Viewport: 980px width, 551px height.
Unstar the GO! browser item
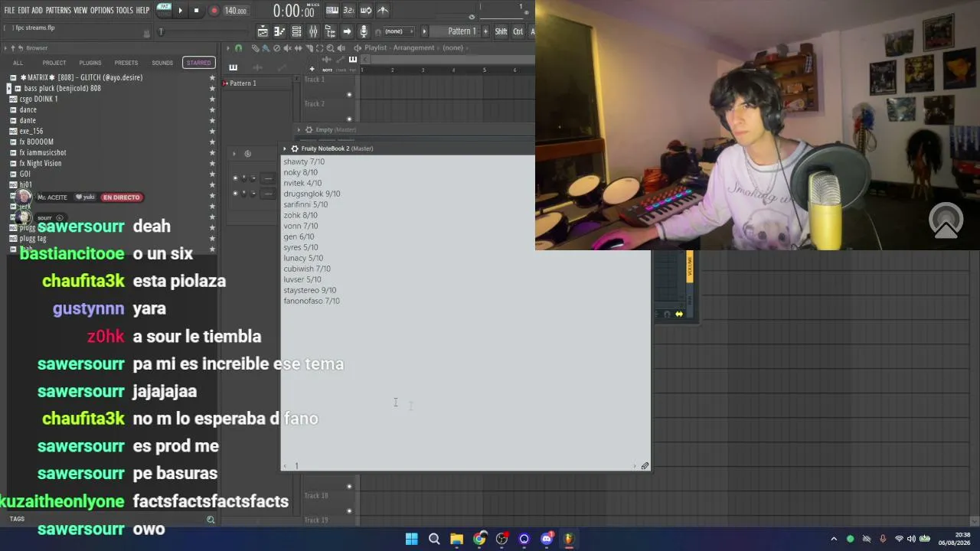point(212,174)
